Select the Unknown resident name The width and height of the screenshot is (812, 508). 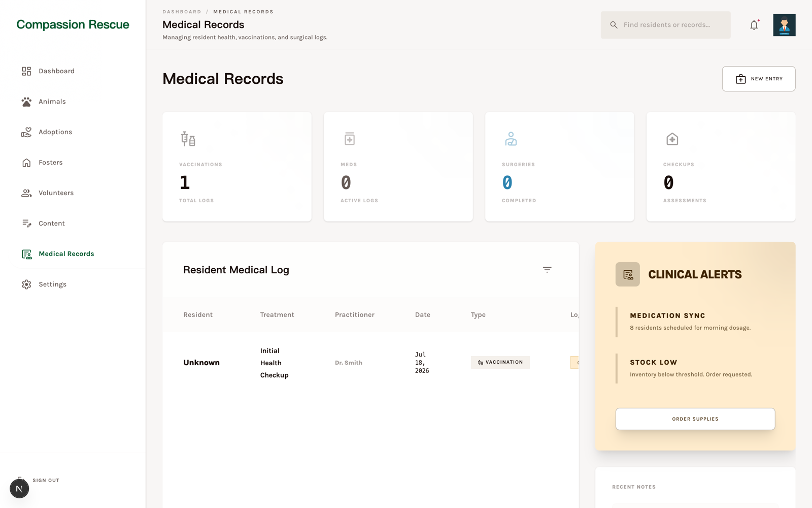(201, 363)
